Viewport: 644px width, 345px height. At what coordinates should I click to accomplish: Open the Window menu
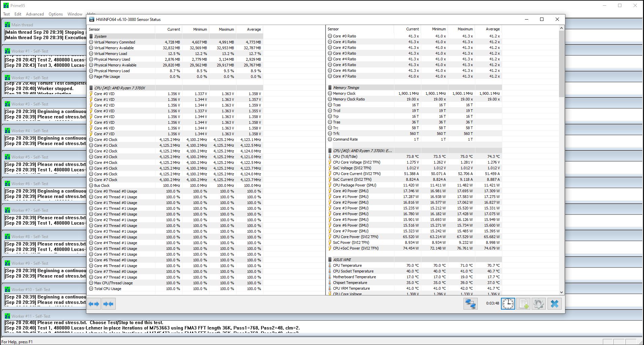(75, 14)
